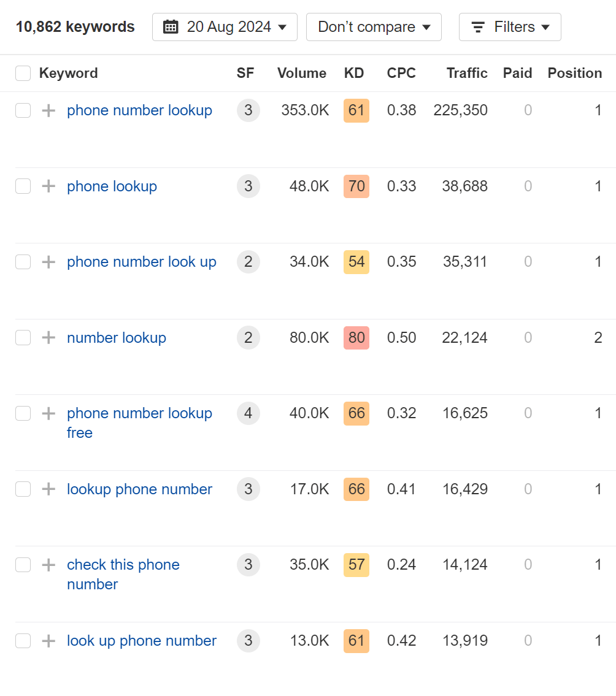Open the "phone lookup" keyword link

coord(112,186)
